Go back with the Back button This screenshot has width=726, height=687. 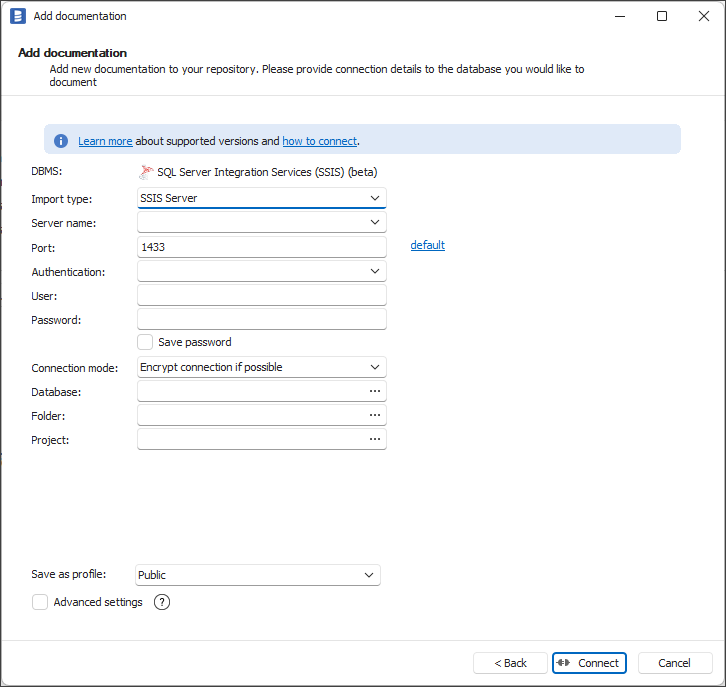coord(510,663)
